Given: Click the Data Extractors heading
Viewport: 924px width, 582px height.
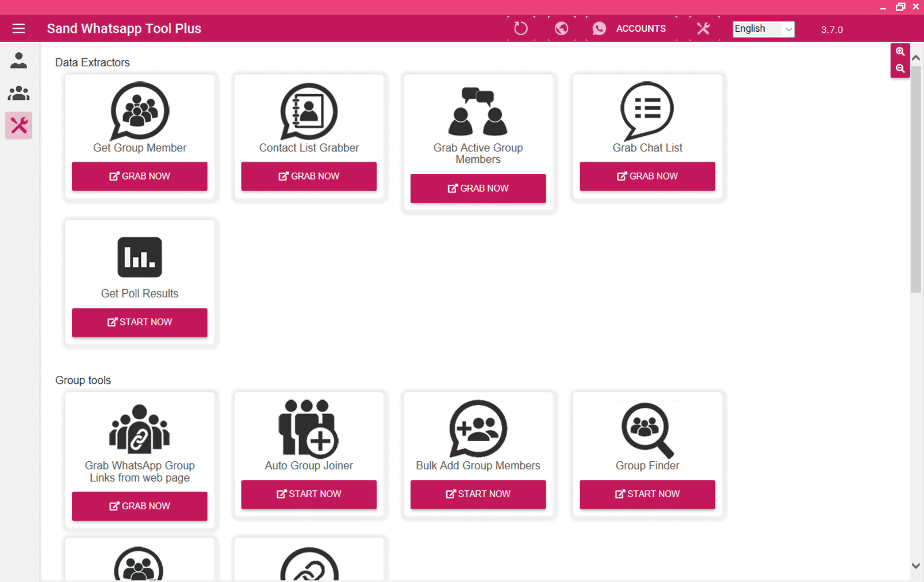Looking at the screenshot, I should (x=92, y=62).
